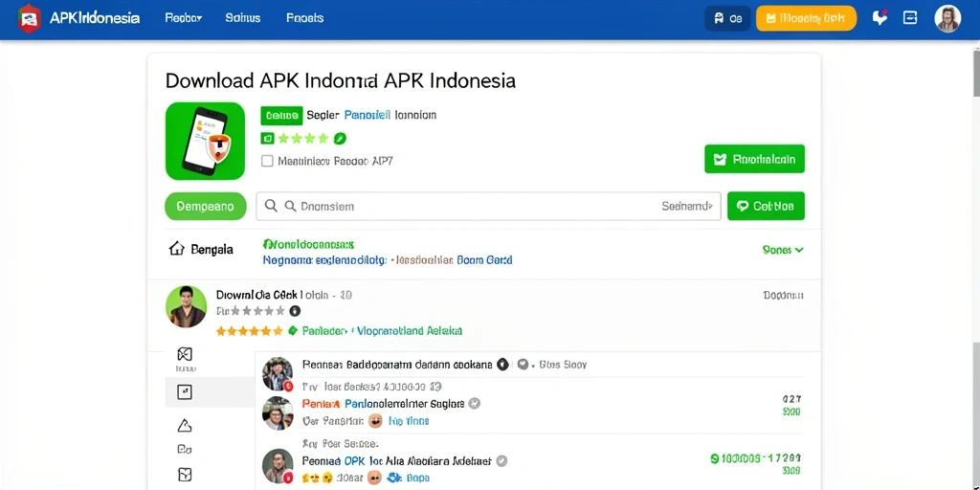Click the first magnifier icon in search box

271,206
